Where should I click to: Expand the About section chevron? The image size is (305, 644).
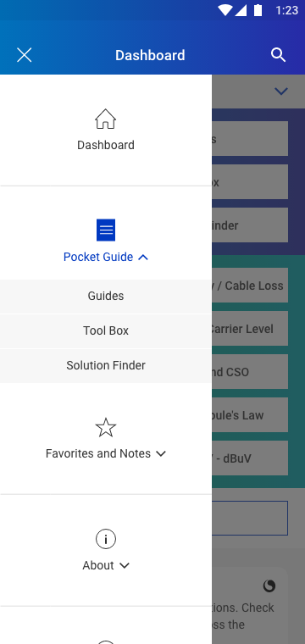(x=125, y=565)
